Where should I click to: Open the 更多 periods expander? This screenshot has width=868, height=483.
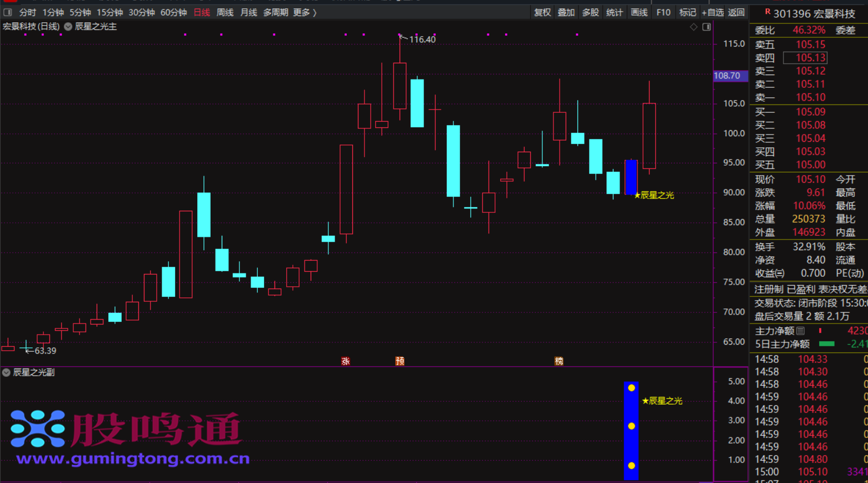(x=305, y=12)
